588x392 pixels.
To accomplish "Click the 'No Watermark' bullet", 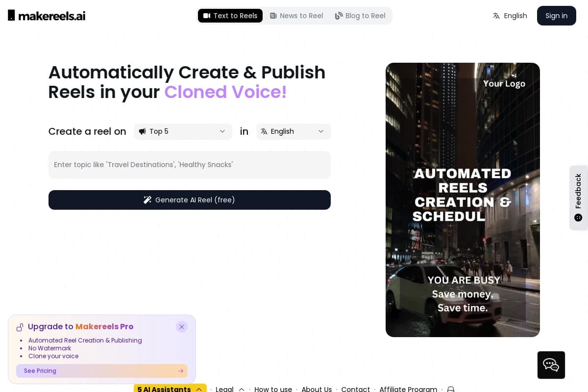I will (x=49, y=348).
